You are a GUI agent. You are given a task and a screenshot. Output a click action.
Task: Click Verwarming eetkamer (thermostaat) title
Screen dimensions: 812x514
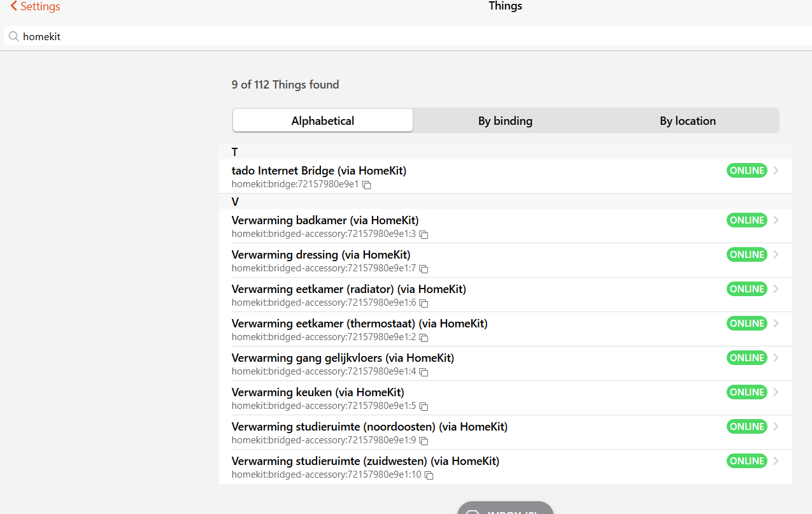click(x=360, y=324)
